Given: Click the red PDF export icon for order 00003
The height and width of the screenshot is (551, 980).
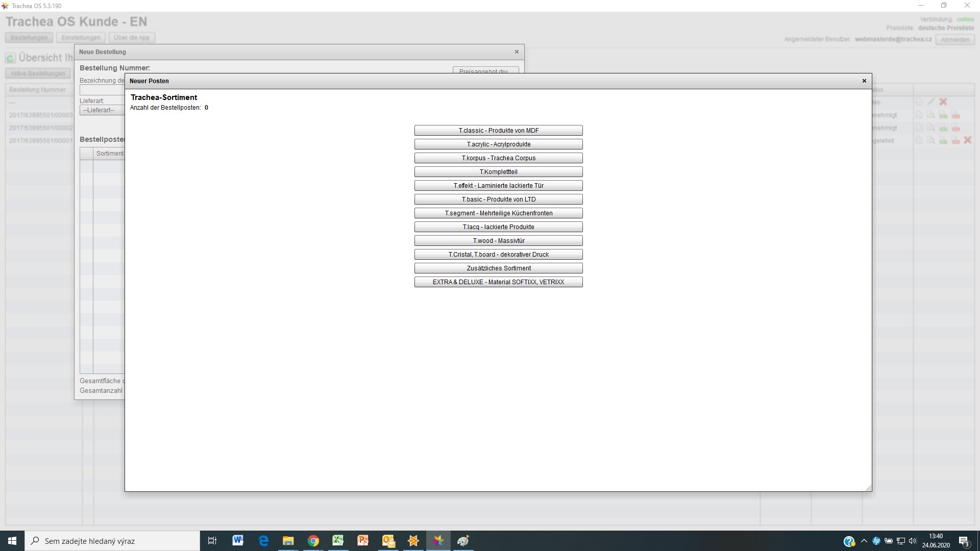Looking at the screenshot, I should 955,115.
